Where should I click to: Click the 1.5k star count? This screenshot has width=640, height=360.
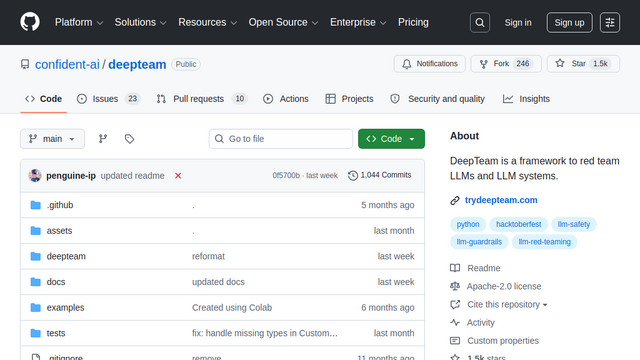point(600,64)
